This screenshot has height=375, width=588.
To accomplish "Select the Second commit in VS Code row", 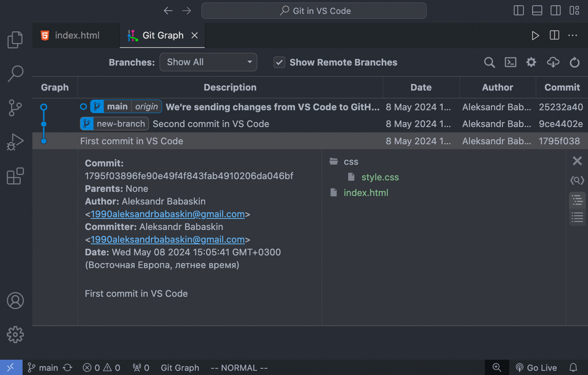I will [x=310, y=124].
